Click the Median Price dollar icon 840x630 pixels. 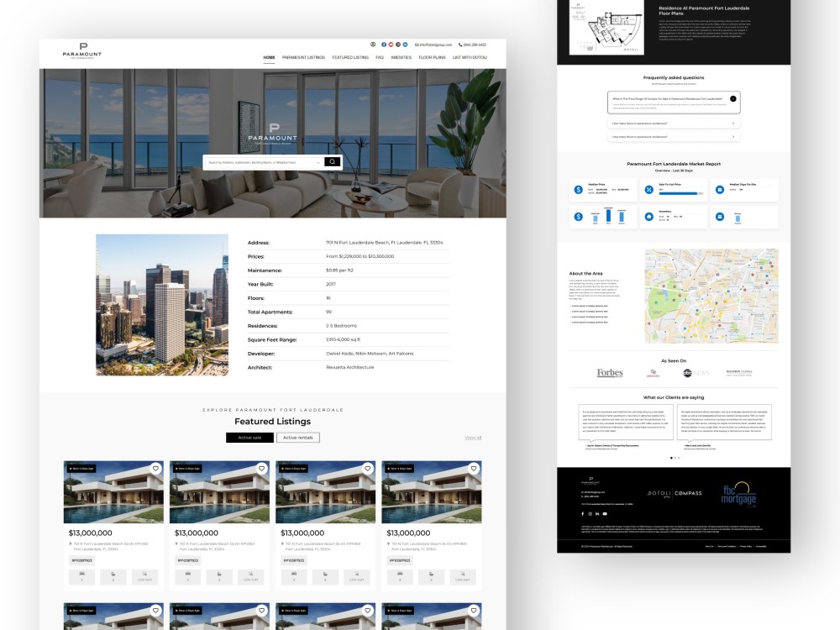579,190
